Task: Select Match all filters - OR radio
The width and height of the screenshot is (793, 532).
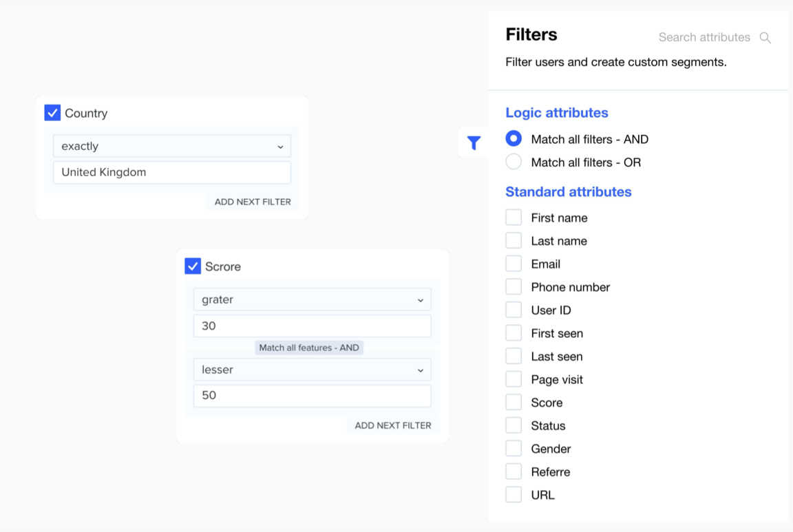Action: (x=514, y=162)
